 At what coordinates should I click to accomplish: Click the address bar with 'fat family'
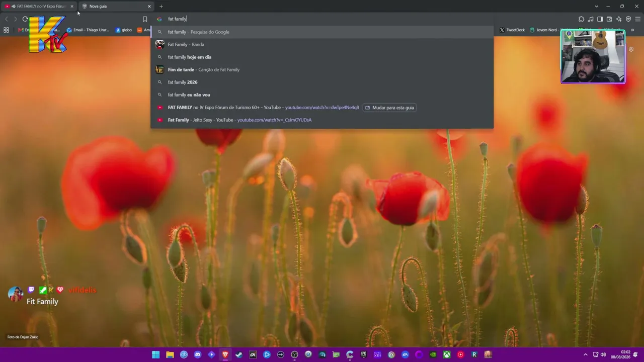(322, 19)
